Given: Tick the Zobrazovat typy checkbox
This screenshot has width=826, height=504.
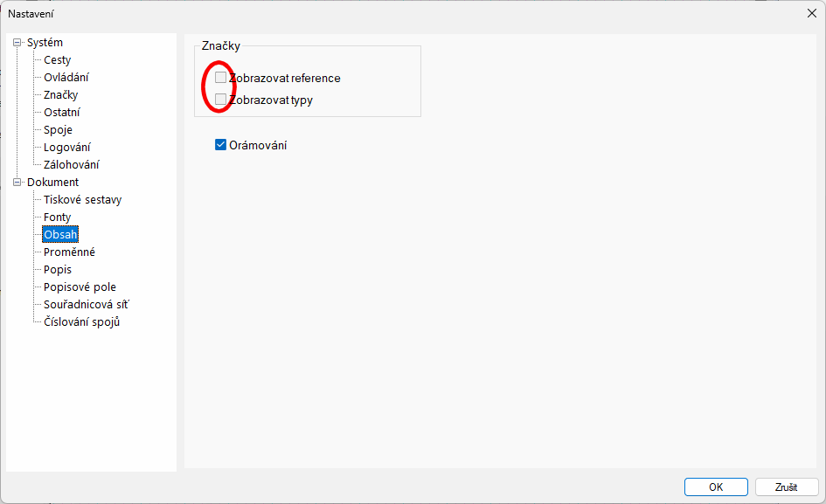Looking at the screenshot, I should [220, 100].
